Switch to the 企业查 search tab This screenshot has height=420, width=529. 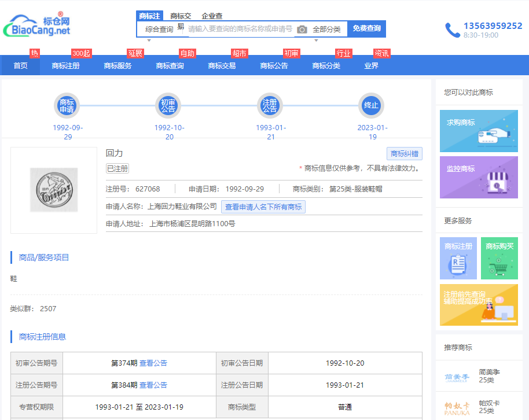click(212, 16)
